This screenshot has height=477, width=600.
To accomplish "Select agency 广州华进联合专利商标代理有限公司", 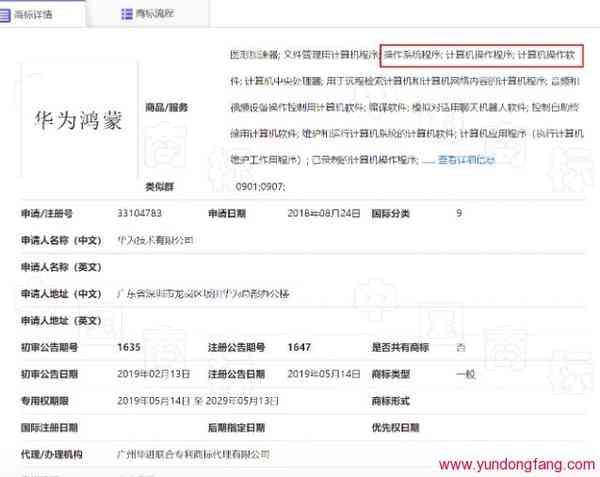I will pos(193,454).
